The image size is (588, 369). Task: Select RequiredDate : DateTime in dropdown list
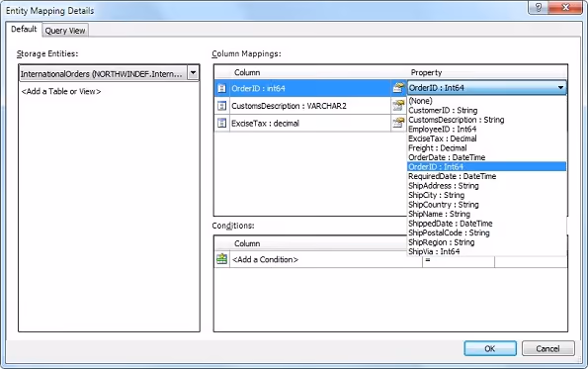coord(486,176)
